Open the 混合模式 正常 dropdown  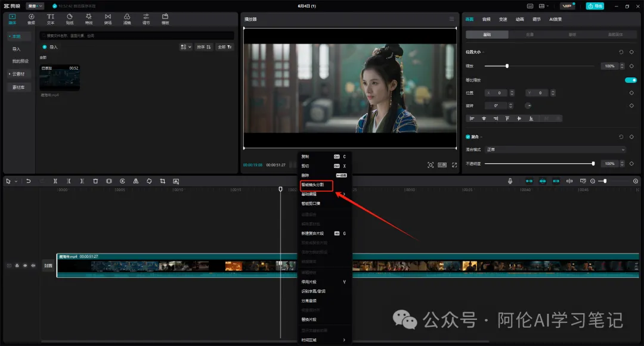[x=555, y=149]
